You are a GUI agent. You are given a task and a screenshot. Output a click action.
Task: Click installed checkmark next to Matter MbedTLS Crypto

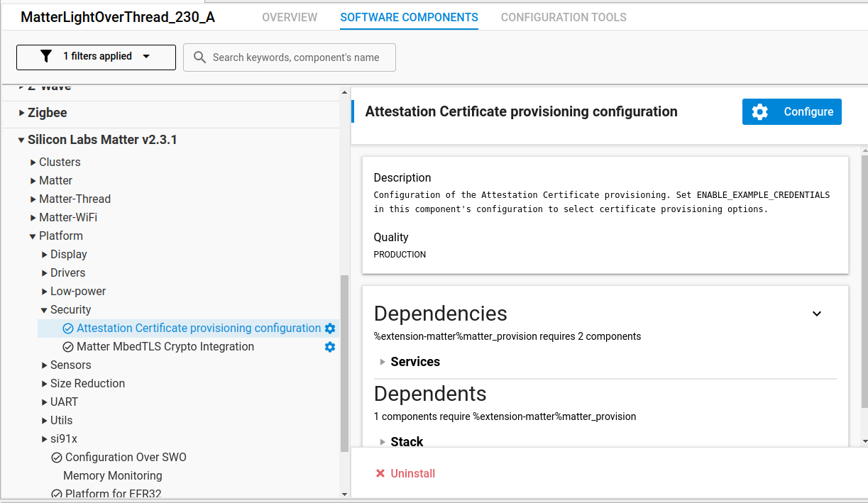point(68,347)
